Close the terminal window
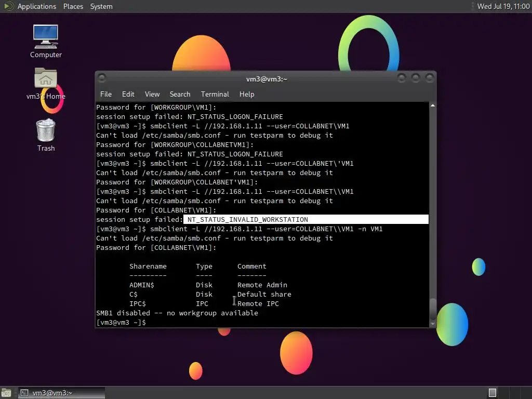 (x=430, y=78)
